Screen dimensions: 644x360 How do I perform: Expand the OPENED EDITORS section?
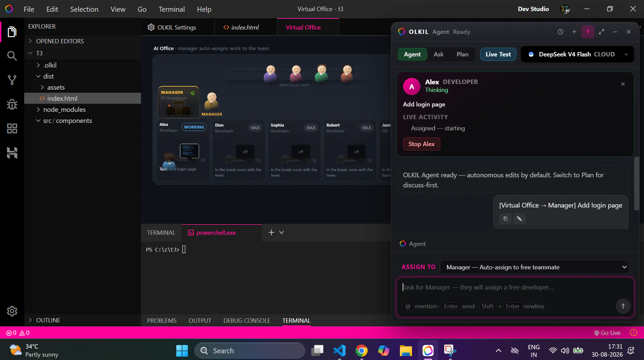83,41
